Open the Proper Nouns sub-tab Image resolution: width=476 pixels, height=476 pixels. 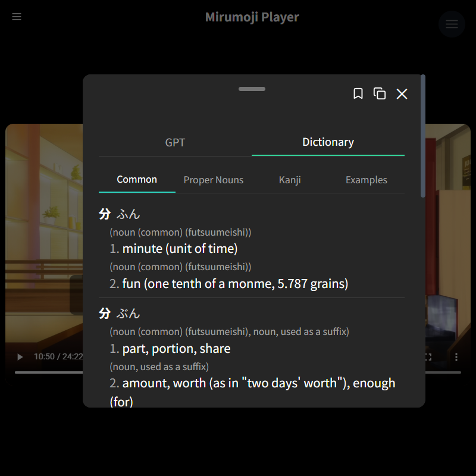[x=214, y=180]
